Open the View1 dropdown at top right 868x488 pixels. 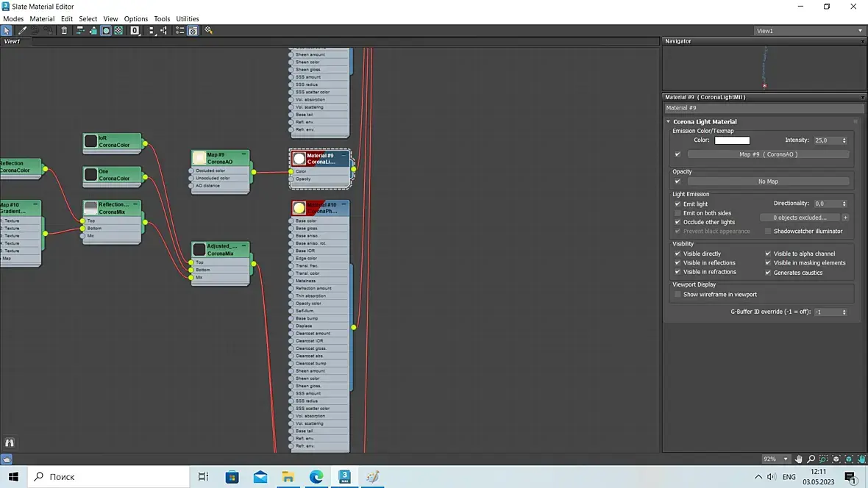808,31
